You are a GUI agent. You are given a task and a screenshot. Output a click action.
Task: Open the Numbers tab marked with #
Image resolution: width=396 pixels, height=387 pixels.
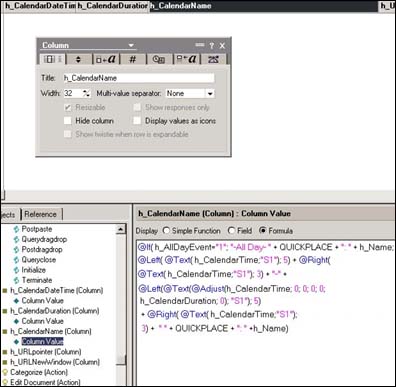point(133,59)
